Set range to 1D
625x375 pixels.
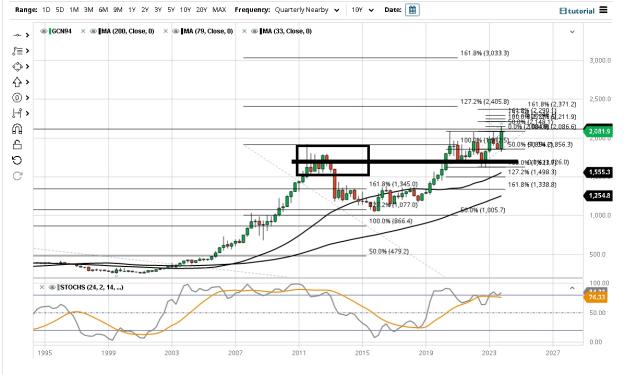[46, 10]
